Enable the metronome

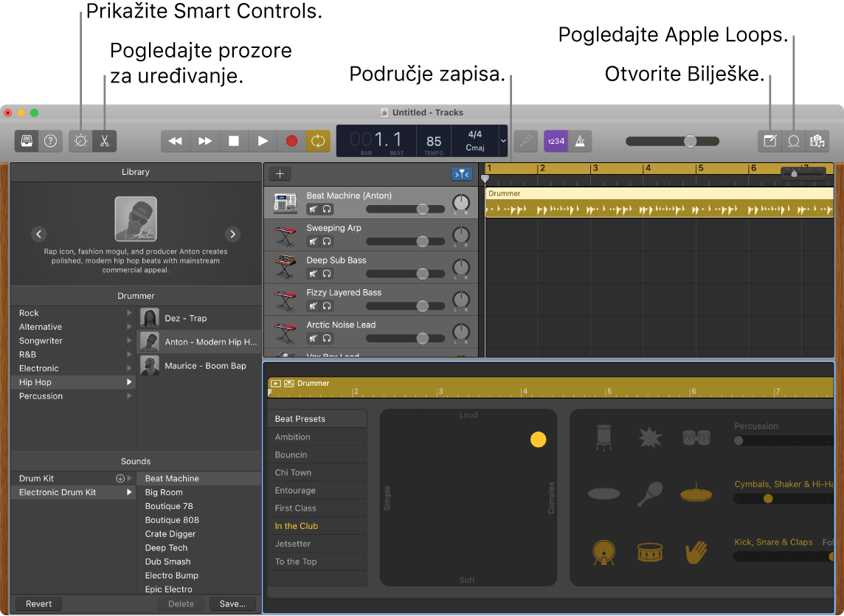pyautogui.click(x=580, y=141)
